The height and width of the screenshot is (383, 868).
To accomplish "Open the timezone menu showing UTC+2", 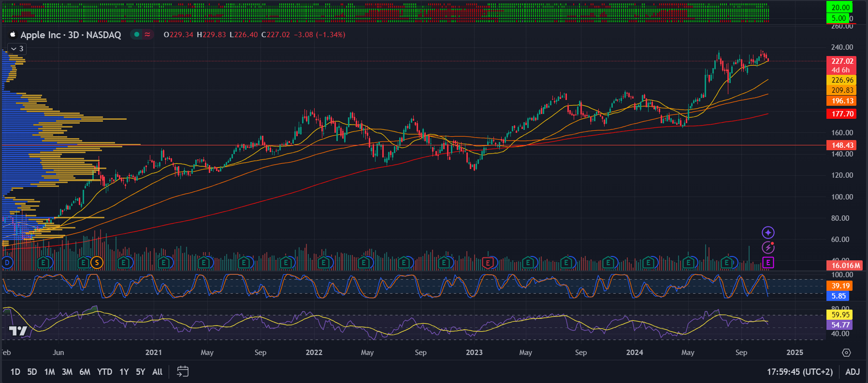I will 800,372.
